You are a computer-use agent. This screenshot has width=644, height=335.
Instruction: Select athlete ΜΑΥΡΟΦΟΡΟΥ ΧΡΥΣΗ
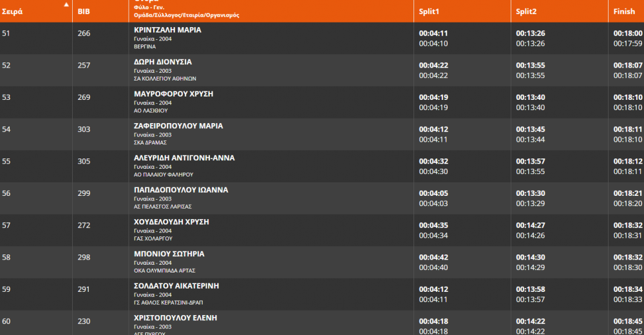click(173, 94)
